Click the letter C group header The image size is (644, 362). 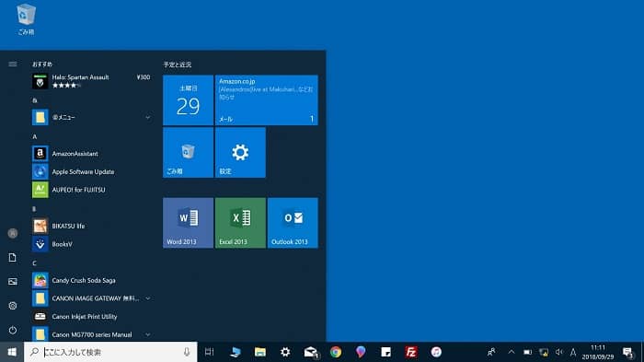click(35, 263)
